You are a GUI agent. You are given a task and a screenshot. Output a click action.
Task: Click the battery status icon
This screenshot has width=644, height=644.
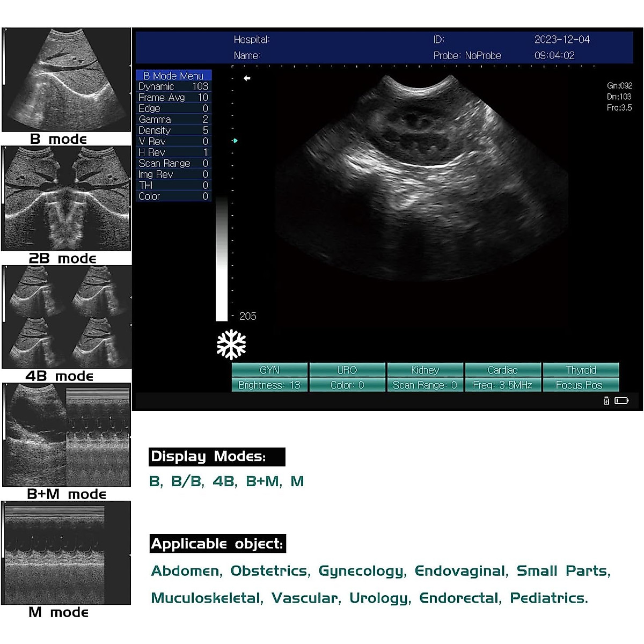click(x=621, y=400)
